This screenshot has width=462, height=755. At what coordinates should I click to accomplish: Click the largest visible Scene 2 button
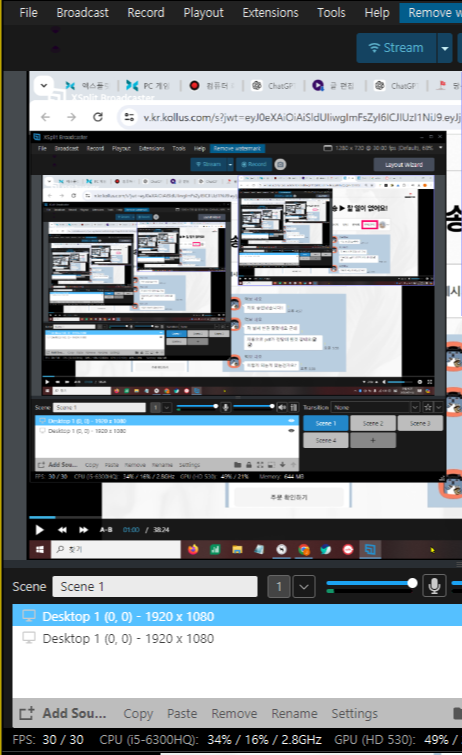pos(373,423)
